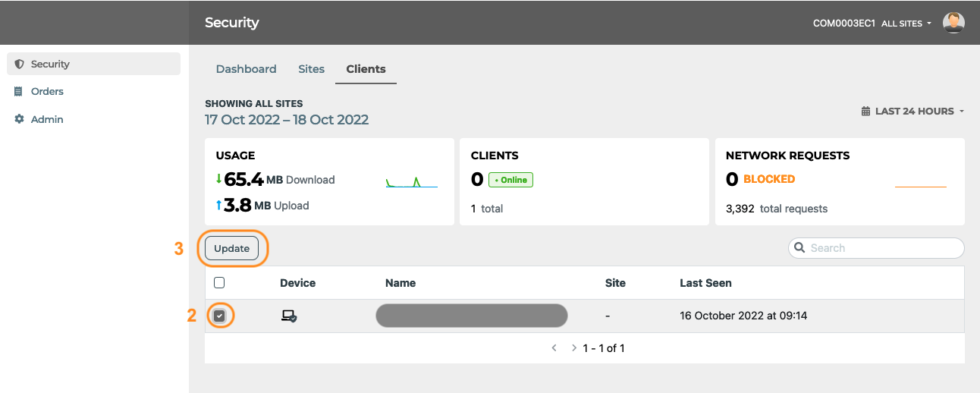Click the orange BLOCKED label
980x393 pixels.
click(x=769, y=180)
